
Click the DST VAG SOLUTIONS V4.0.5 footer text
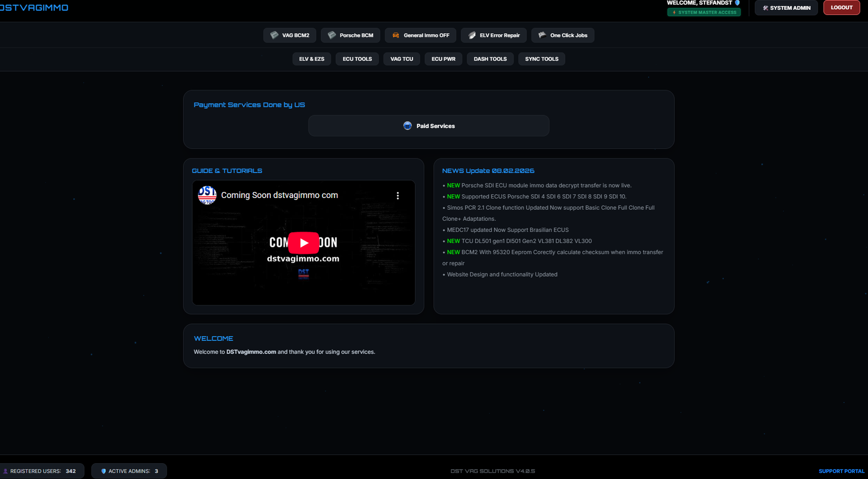point(493,471)
